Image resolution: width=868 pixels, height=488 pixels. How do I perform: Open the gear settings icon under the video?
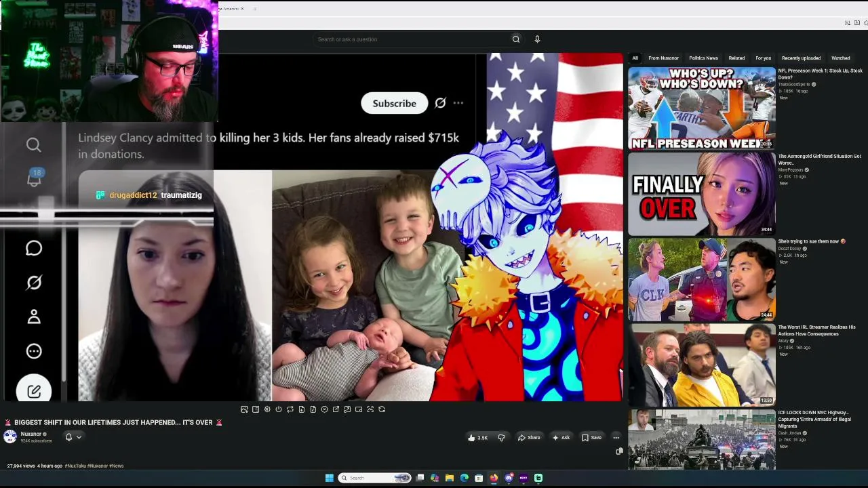(x=267, y=409)
